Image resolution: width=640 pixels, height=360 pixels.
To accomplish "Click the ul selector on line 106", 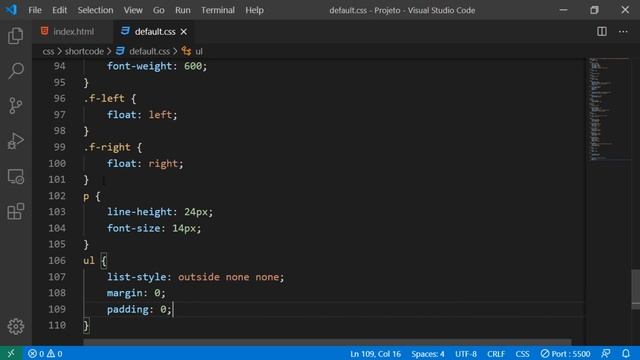I will [x=89, y=260].
